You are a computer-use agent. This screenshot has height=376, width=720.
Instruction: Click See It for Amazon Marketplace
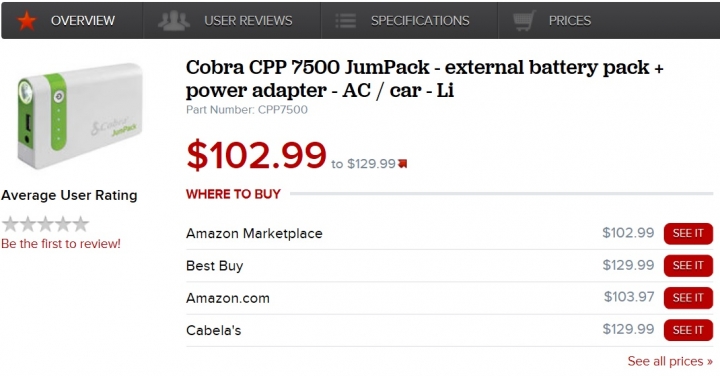click(688, 233)
